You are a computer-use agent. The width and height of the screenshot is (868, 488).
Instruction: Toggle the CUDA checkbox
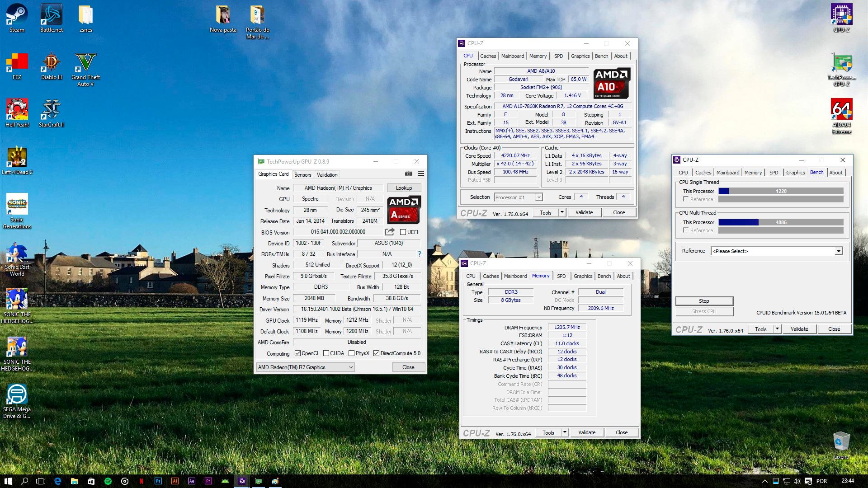click(x=326, y=353)
